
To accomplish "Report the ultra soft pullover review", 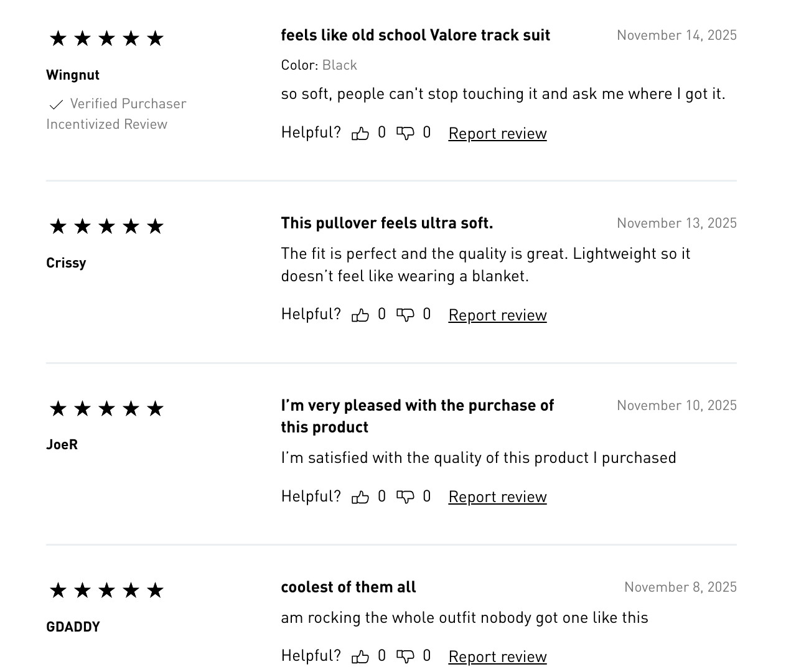I will pyautogui.click(x=497, y=315).
